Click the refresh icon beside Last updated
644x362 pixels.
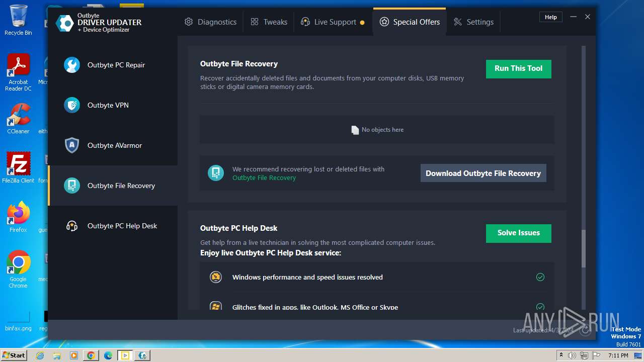tap(585, 330)
